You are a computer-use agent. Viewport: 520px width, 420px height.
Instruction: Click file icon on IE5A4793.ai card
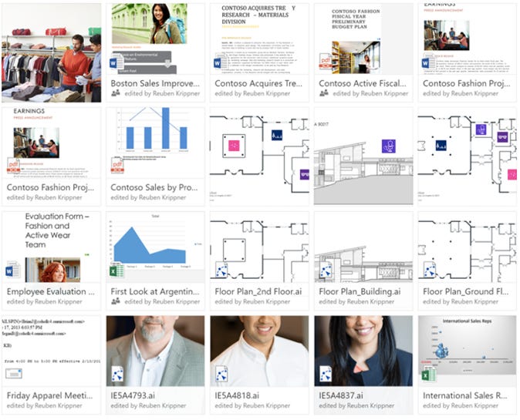tap(117, 374)
